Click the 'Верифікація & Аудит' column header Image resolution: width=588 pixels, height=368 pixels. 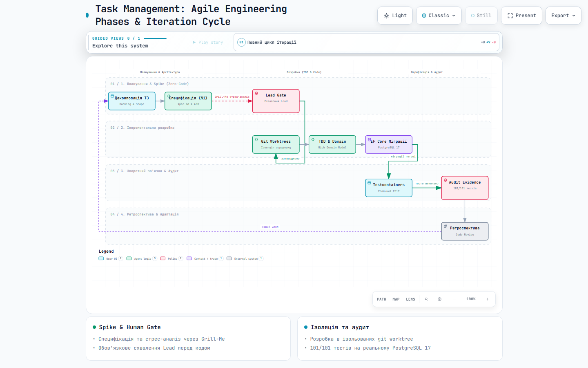tap(427, 72)
